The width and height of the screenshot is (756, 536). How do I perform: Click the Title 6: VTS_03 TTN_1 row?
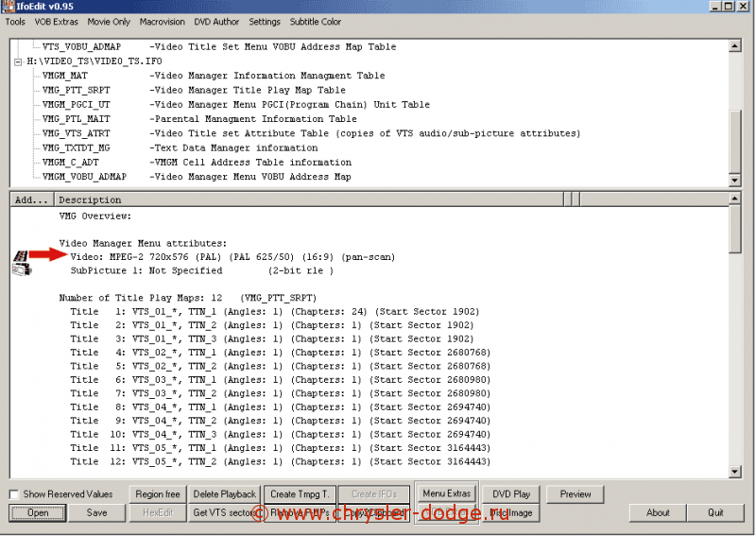(x=281, y=380)
